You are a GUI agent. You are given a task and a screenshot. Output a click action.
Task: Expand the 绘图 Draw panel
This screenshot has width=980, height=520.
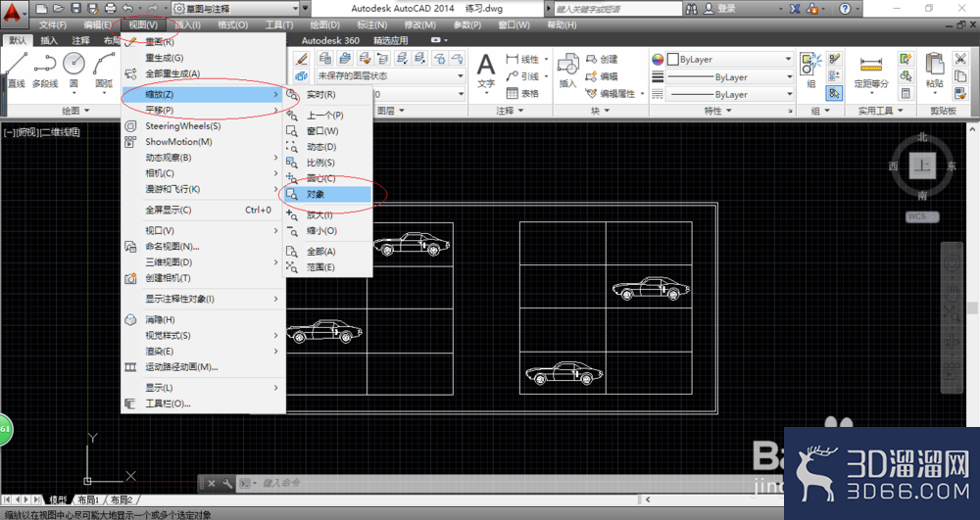tap(75, 111)
